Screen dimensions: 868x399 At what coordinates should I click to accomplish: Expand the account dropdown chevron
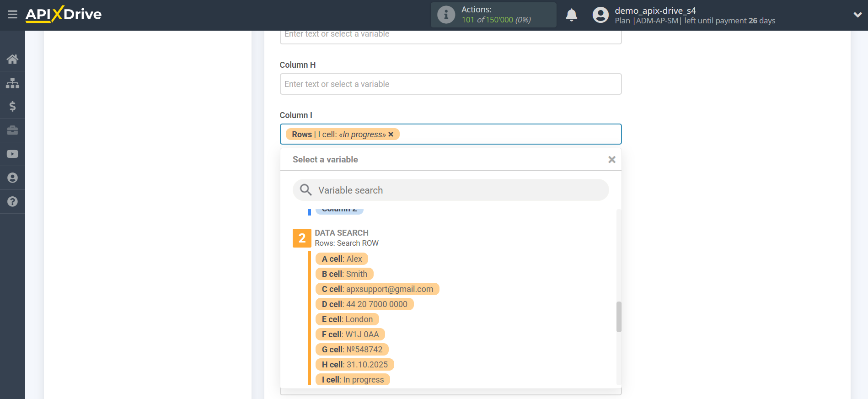click(857, 15)
